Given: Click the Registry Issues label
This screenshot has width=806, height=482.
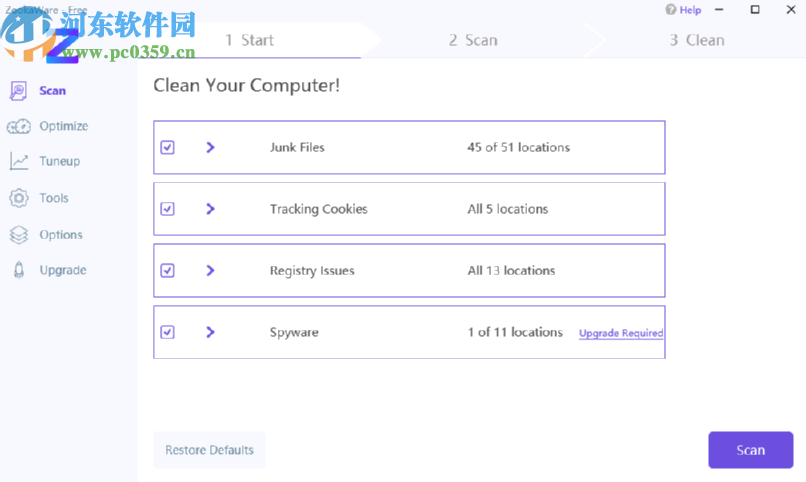Looking at the screenshot, I should coord(312,271).
